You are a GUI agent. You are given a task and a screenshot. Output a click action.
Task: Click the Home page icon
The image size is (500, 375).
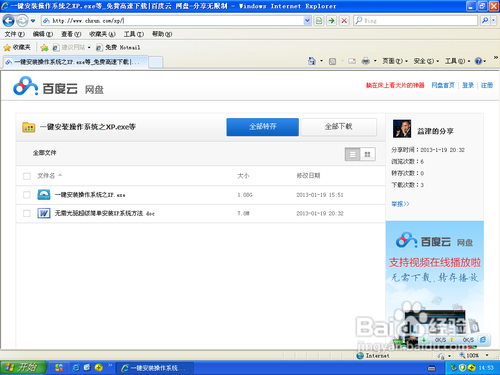pos(312,61)
